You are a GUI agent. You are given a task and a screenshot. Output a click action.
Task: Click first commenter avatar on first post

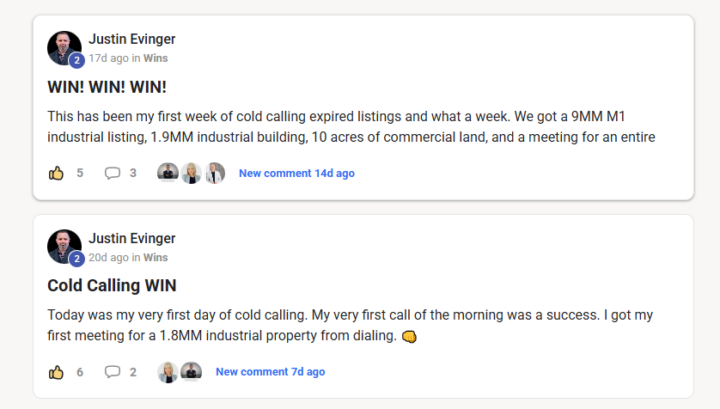coord(168,173)
